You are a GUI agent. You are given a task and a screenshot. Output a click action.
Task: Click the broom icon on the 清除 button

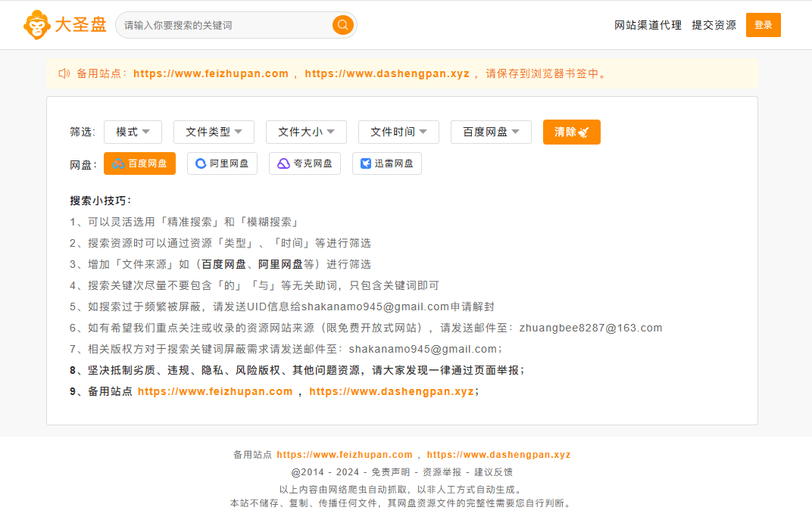pos(582,132)
